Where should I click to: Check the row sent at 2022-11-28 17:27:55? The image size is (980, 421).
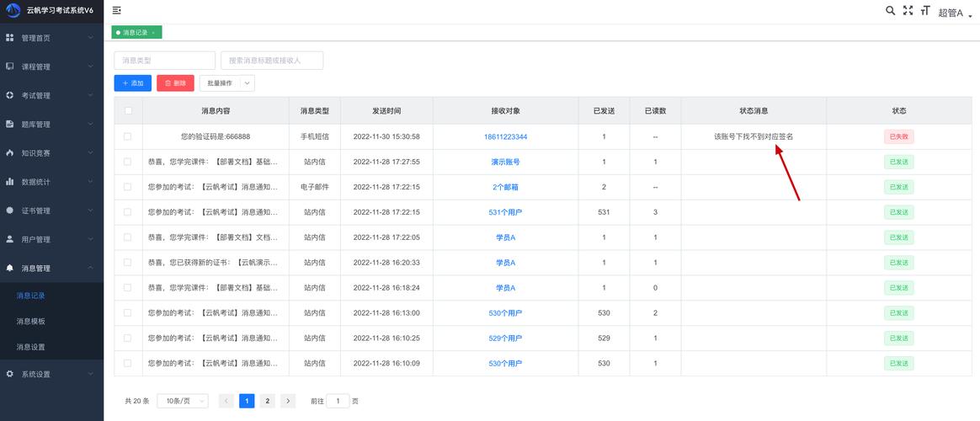point(128,161)
